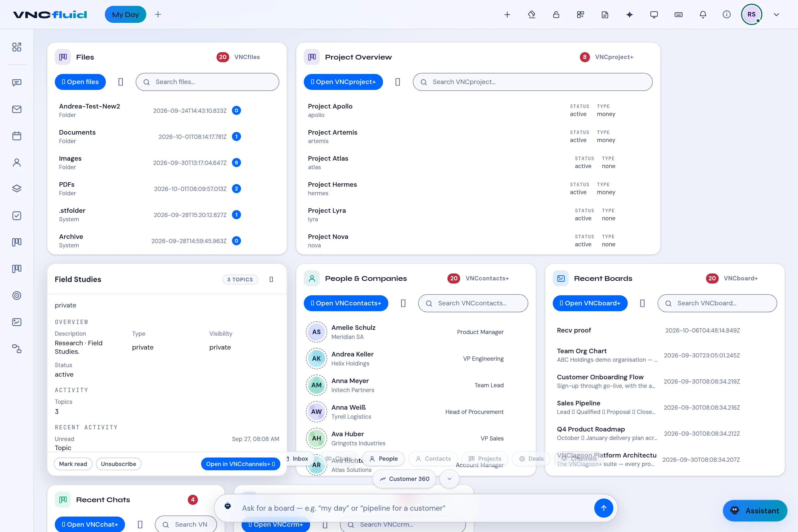Expand the chevron next to Customer 360
The width and height of the screenshot is (798, 532).
pos(450,479)
